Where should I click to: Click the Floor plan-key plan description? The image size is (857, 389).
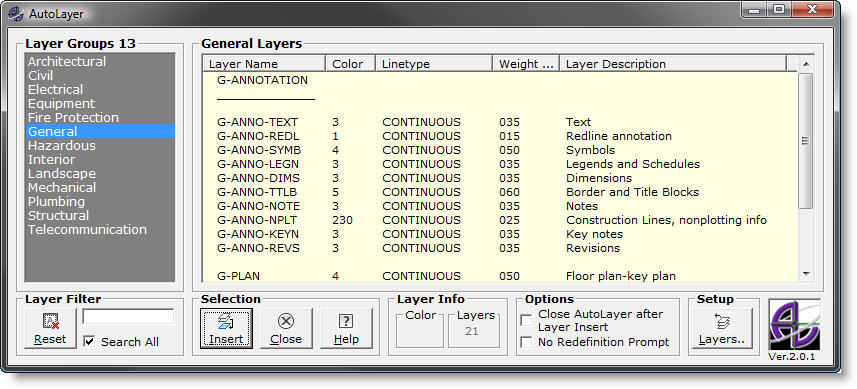[620, 276]
